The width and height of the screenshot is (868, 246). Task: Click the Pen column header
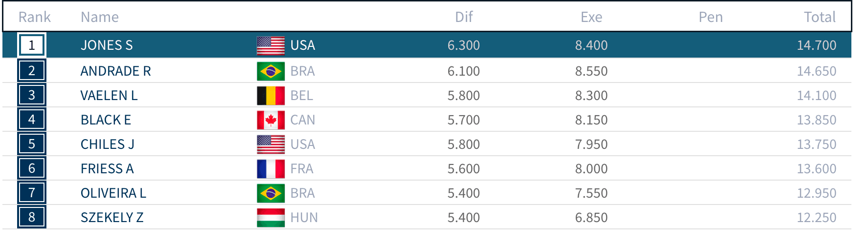click(x=710, y=17)
